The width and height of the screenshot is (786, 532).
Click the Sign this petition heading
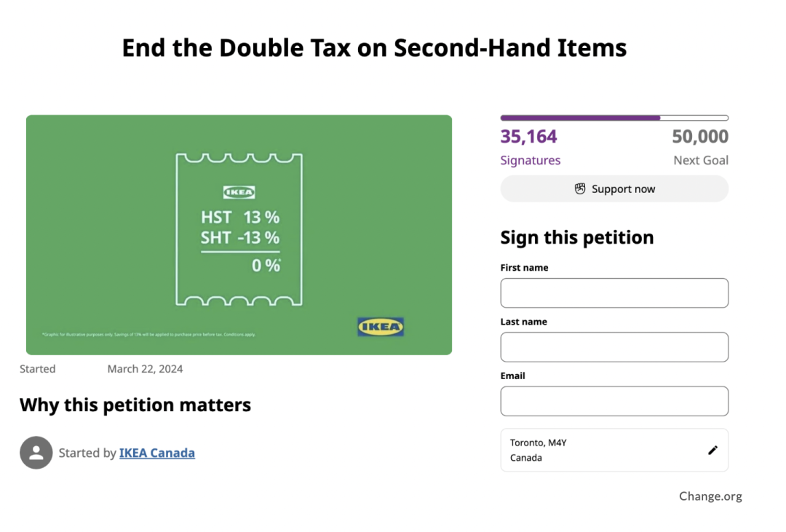577,238
